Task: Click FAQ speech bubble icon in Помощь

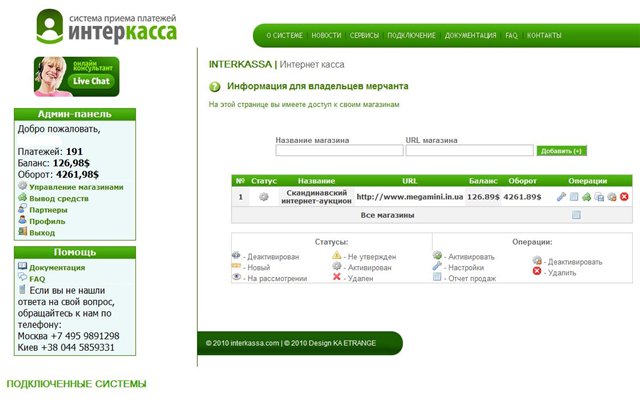Action: [x=22, y=277]
